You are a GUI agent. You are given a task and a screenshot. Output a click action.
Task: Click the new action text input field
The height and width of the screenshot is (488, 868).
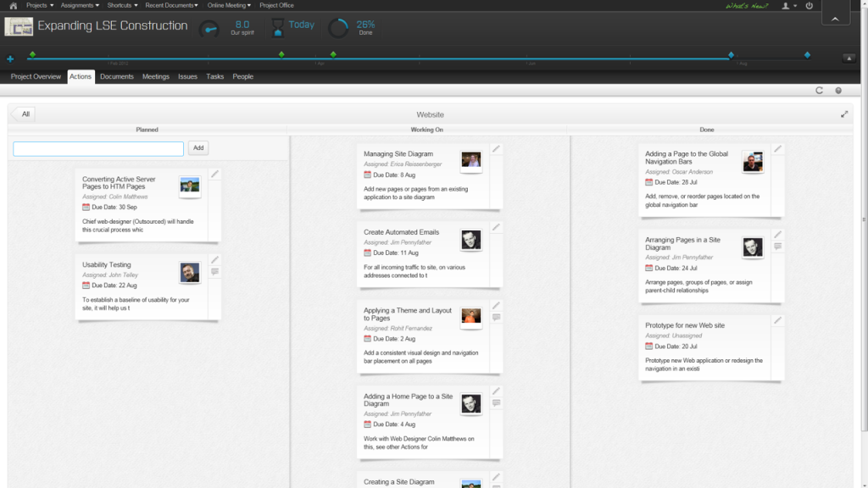point(98,148)
